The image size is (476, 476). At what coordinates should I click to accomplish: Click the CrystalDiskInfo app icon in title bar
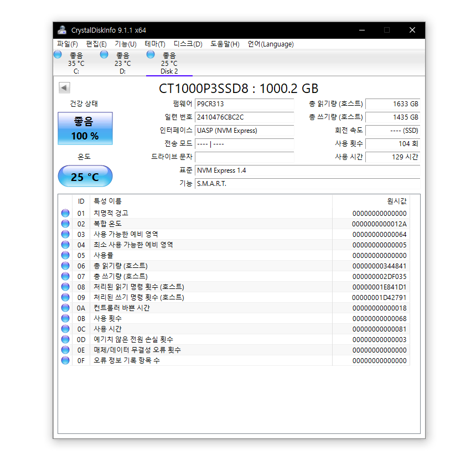click(62, 30)
